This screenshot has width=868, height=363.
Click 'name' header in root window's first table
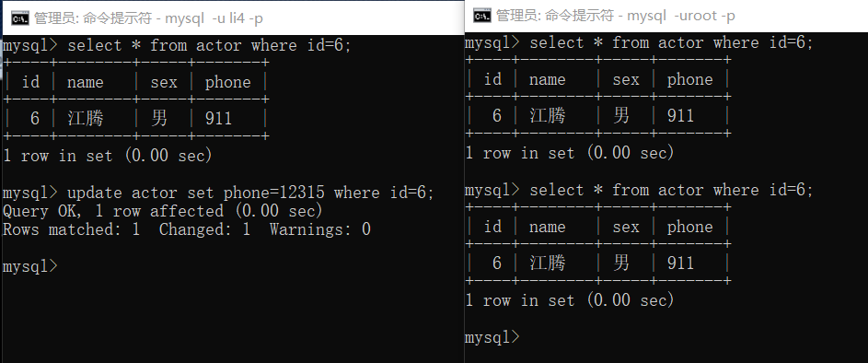point(548,80)
